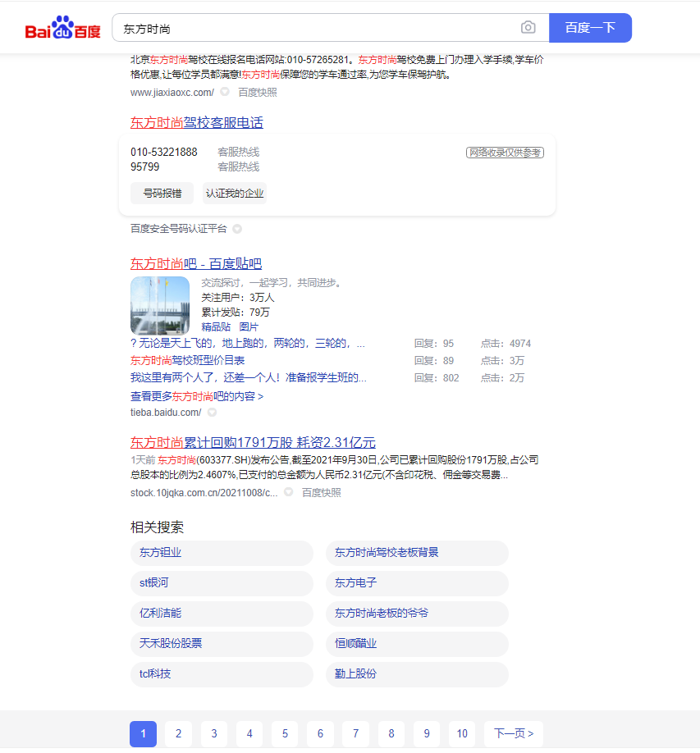Click the camera image search icon
Screen dimensions: 700x753
click(x=528, y=28)
